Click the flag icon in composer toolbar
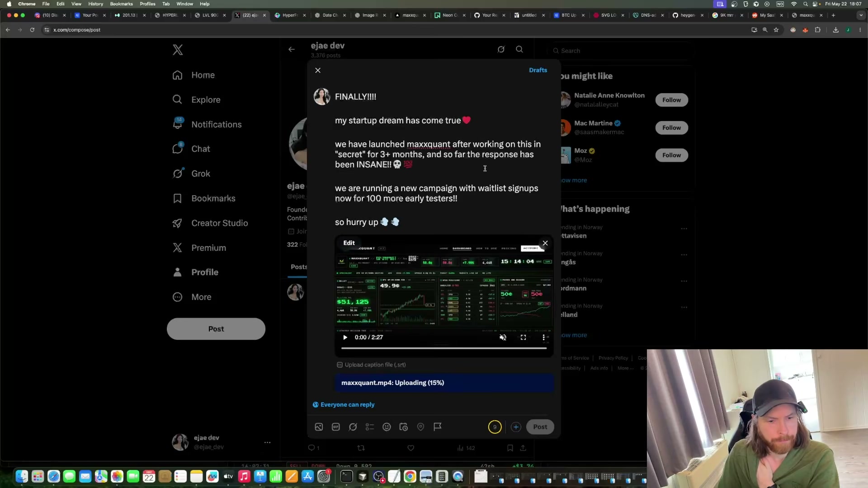 coord(438,427)
